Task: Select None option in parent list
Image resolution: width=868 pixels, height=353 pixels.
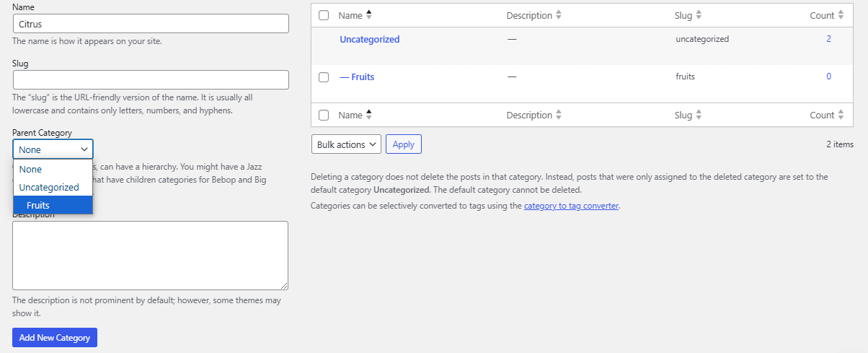Action: coord(53,169)
